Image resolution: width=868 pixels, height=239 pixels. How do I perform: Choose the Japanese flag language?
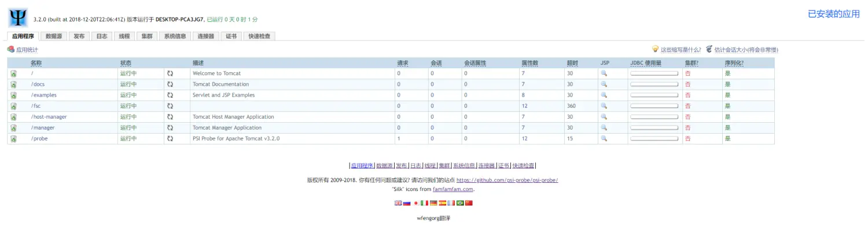(x=416, y=203)
